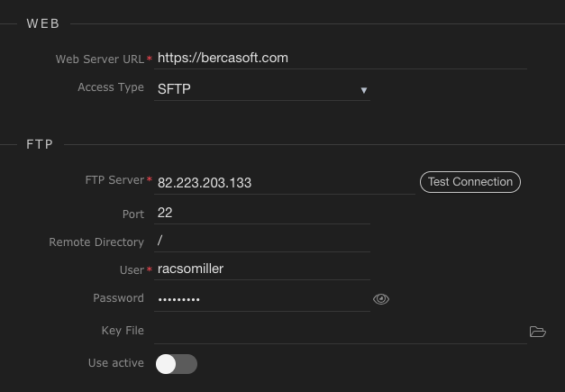Click the Web Server URL field
This screenshot has height=392, width=565.
[x=339, y=58]
